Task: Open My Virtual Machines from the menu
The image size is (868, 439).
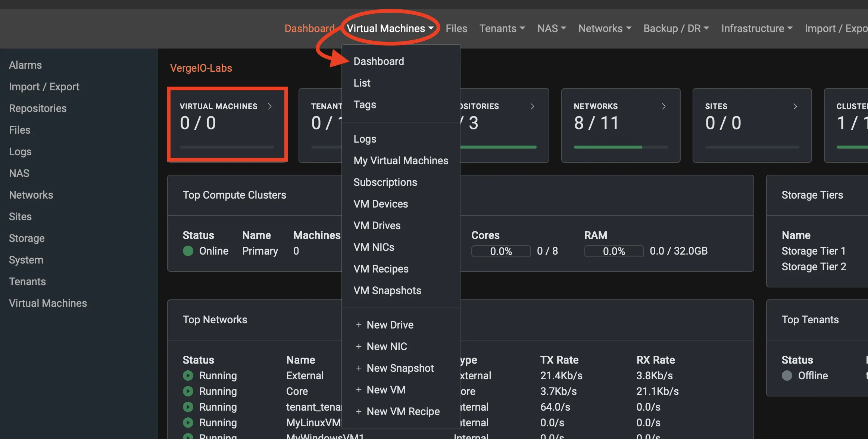Action: (401, 161)
